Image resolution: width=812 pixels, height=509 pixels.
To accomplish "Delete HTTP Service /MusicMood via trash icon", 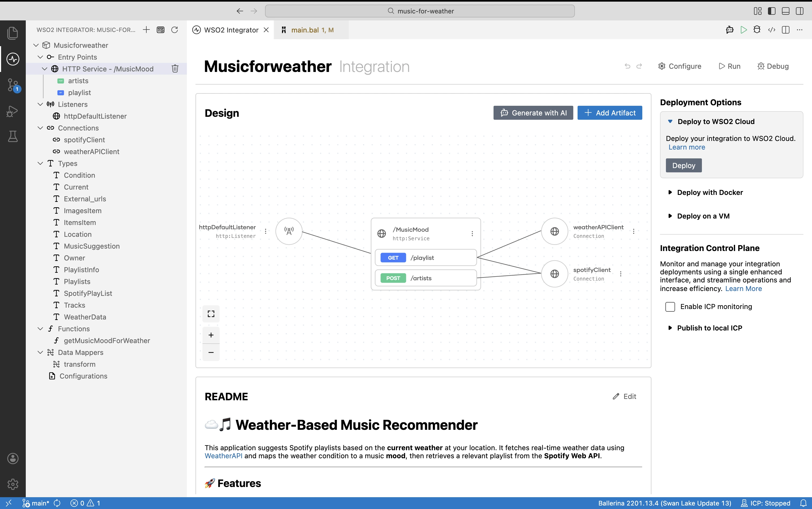I will [175, 69].
